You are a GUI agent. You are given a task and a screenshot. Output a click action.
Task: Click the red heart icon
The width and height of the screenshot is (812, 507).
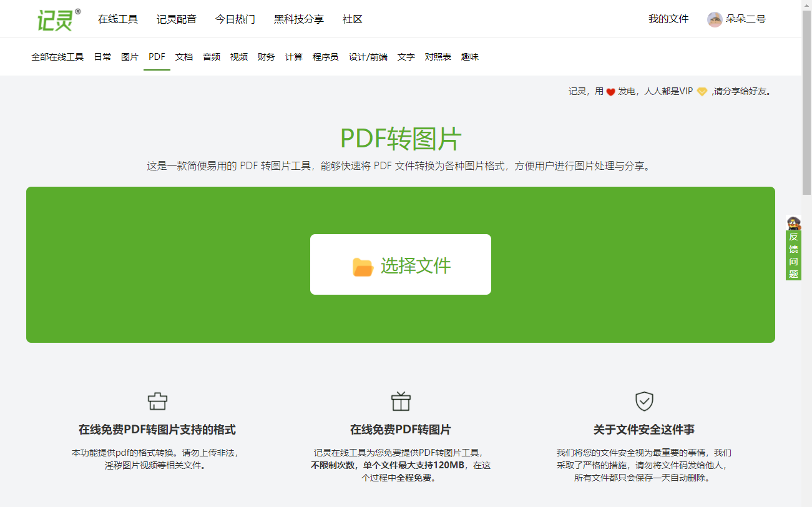(x=611, y=92)
